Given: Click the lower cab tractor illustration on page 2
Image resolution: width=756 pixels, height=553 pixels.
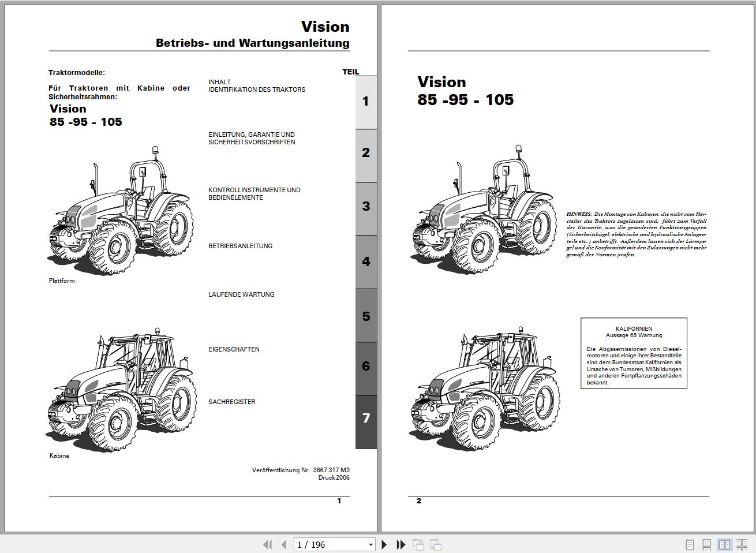Looking at the screenshot, I should 485,388.
